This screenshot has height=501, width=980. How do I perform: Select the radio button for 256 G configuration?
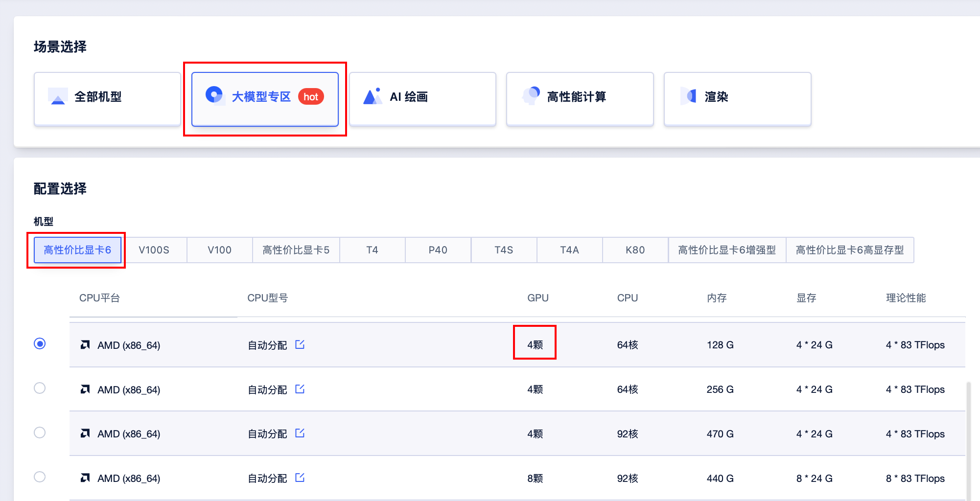(x=40, y=388)
